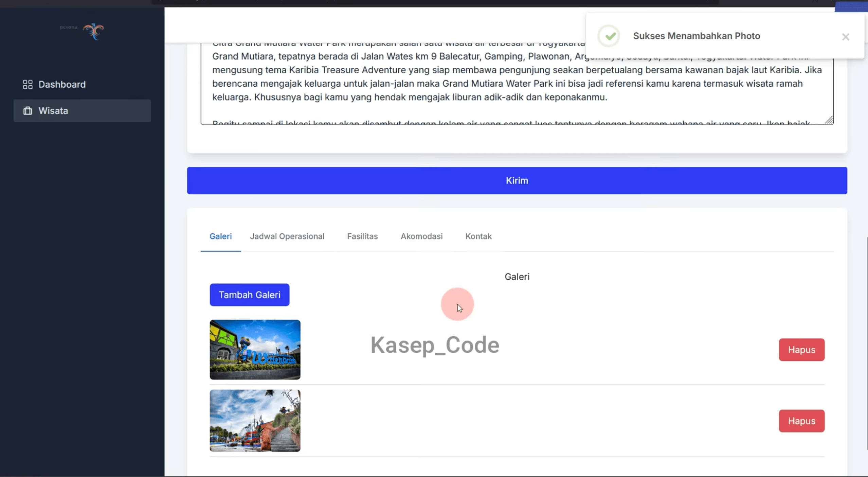The width and height of the screenshot is (868, 477).
Task: Delete the Waterpark sign photo with Hapus
Action: tap(801, 350)
